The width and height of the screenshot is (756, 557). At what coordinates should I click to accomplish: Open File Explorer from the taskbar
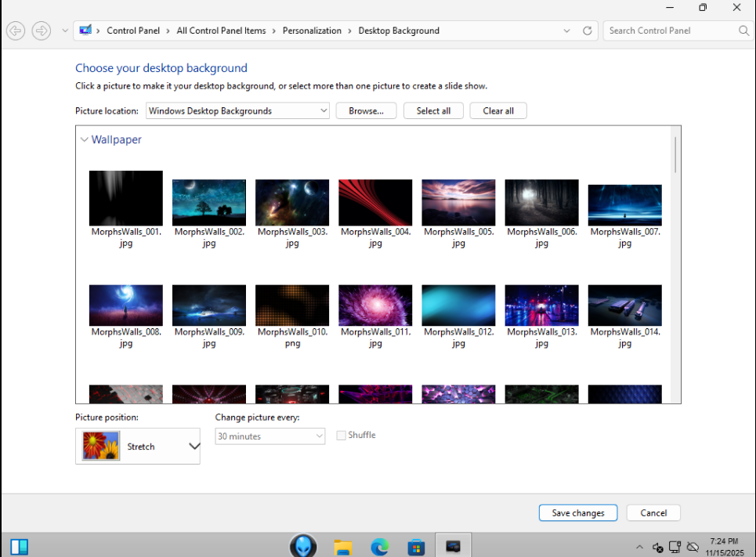(343, 546)
